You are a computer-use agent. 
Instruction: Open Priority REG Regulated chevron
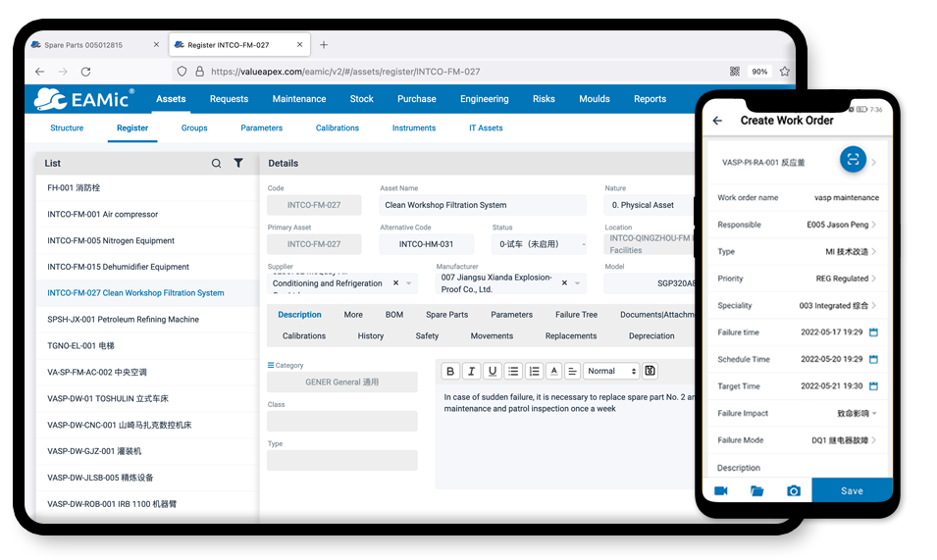point(874,279)
